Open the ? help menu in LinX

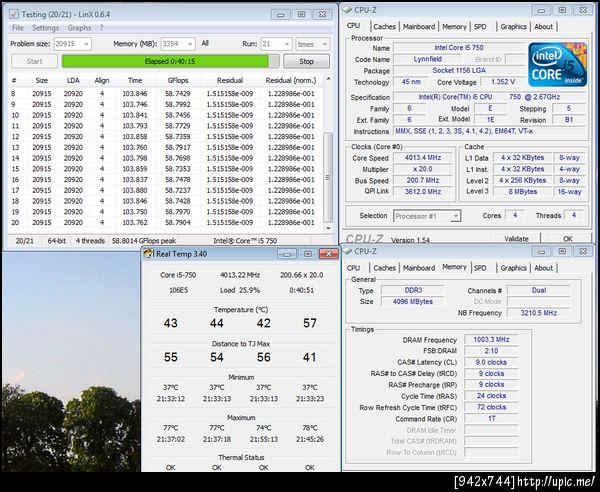pos(102,28)
